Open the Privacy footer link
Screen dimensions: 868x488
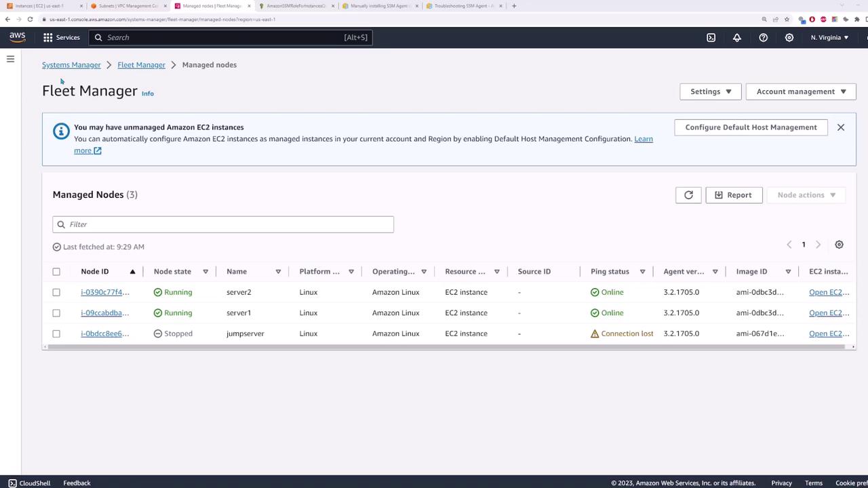(781, 483)
